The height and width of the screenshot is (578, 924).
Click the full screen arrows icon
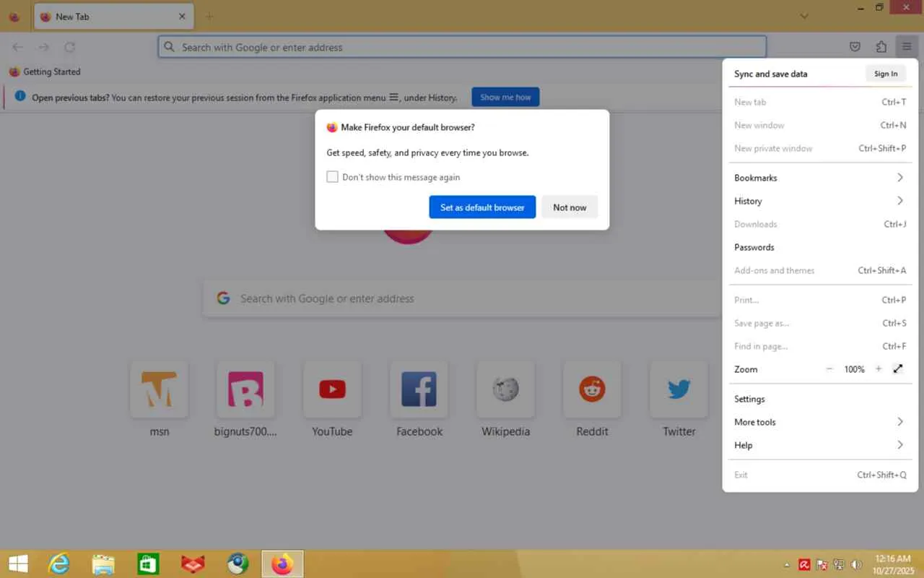pyautogui.click(x=898, y=369)
